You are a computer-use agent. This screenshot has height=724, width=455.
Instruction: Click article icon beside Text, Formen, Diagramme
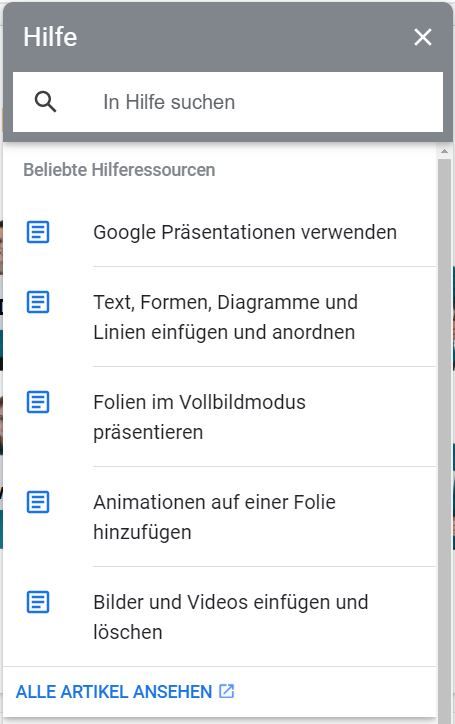[x=38, y=302]
